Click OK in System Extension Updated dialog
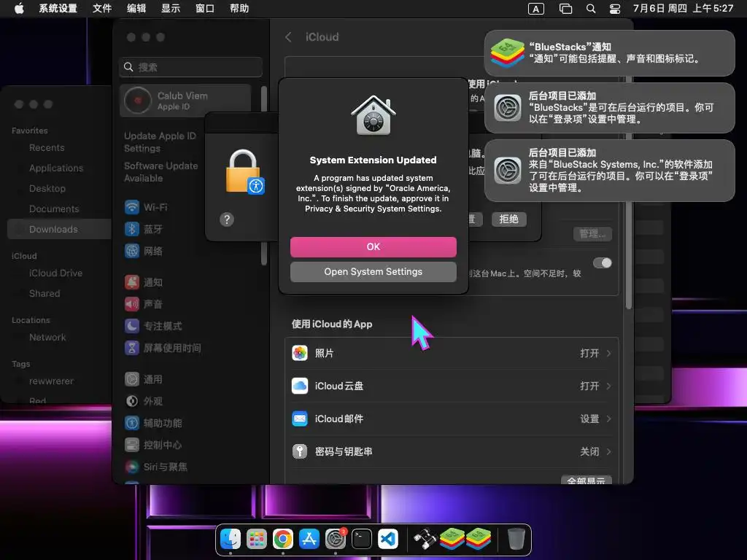 pos(373,246)
